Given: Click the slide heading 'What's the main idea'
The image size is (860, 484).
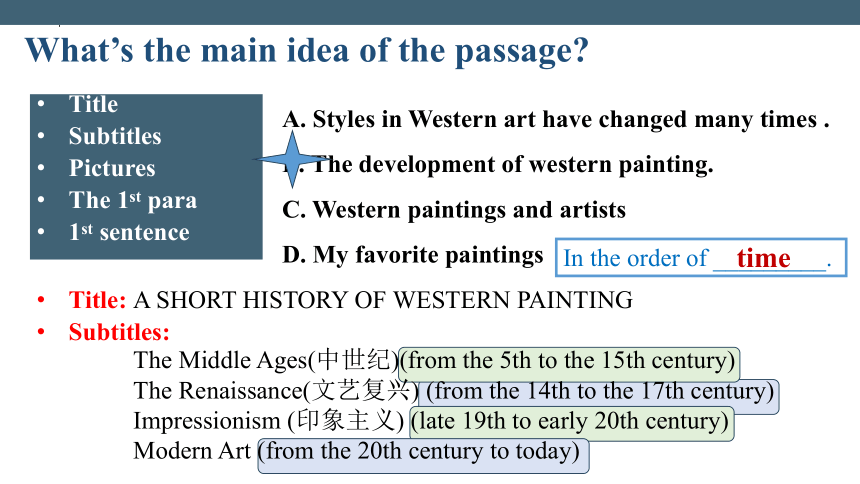Looking at the screenshot, I should point(307,50).
